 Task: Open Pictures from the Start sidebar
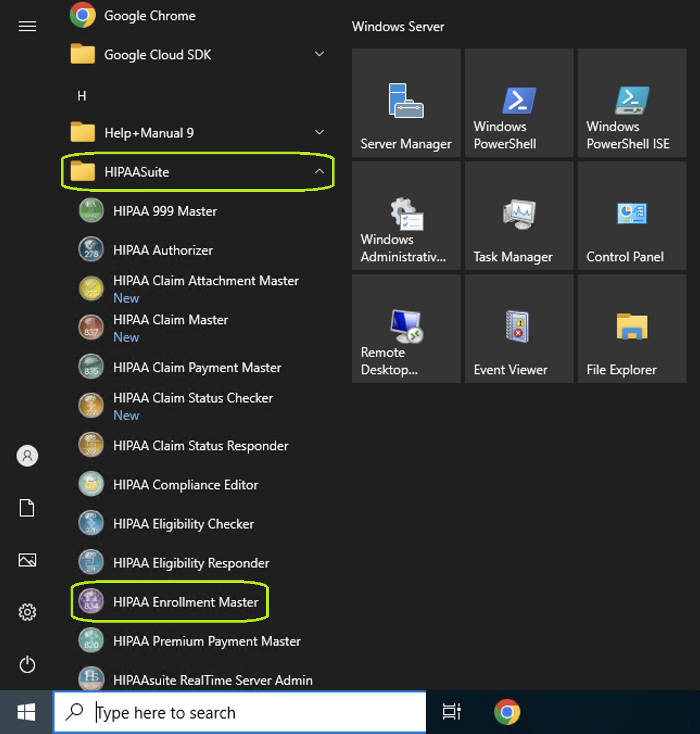tap(27, 560)
